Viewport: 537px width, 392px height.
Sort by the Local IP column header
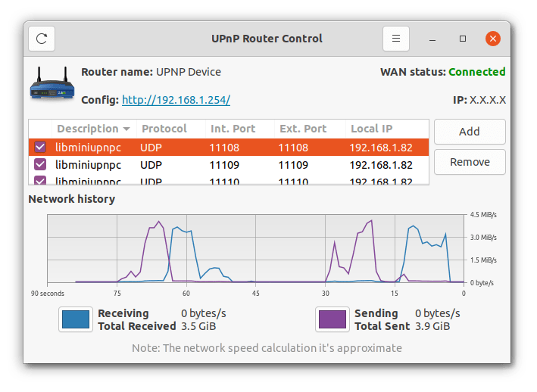tap(387, 129)
